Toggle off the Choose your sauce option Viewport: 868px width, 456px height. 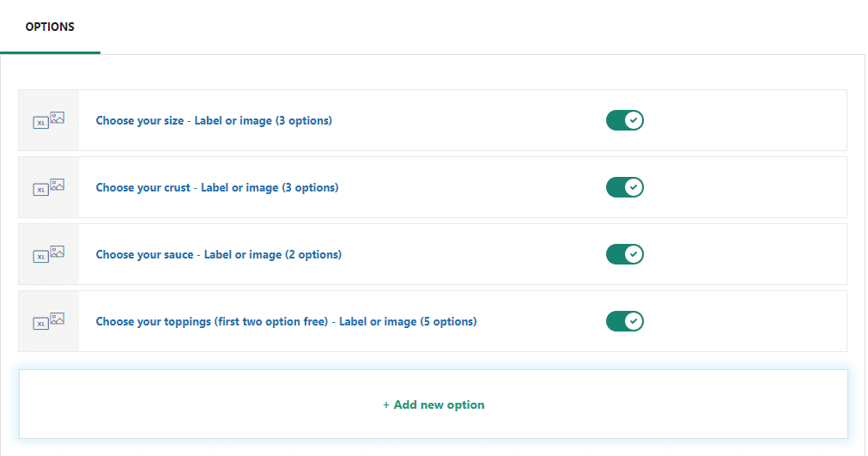(x=625, y=254)
